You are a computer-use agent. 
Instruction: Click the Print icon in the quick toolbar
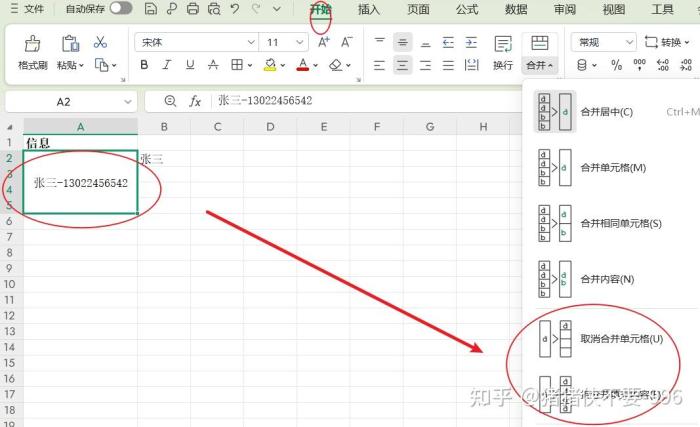click(193, 8)
